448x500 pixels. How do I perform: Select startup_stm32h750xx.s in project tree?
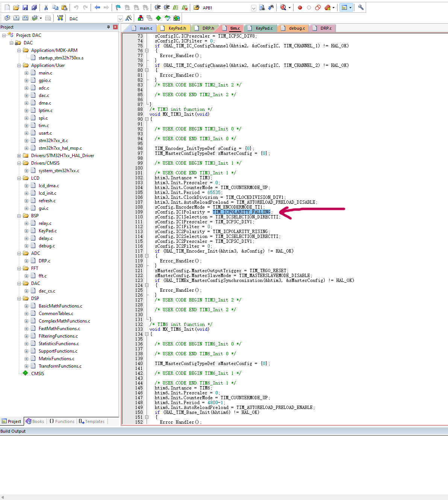pyautogui.click(x=61, y=58)
